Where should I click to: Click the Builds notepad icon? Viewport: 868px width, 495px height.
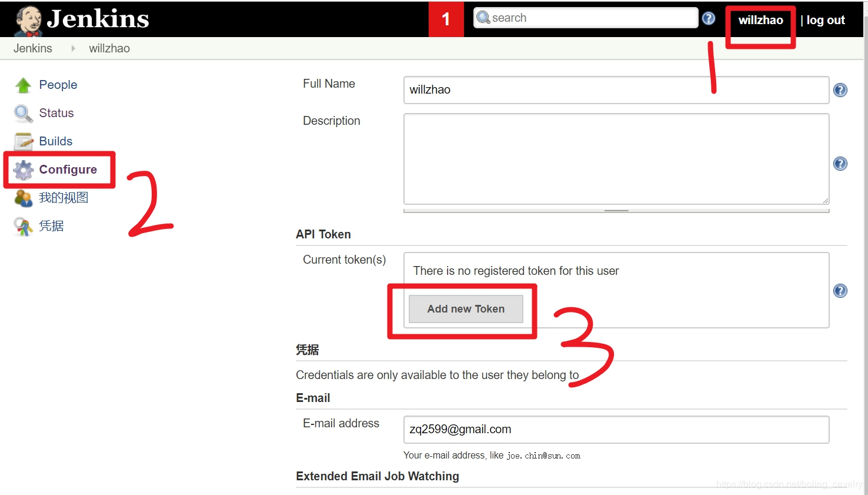(x=24, y=142)
